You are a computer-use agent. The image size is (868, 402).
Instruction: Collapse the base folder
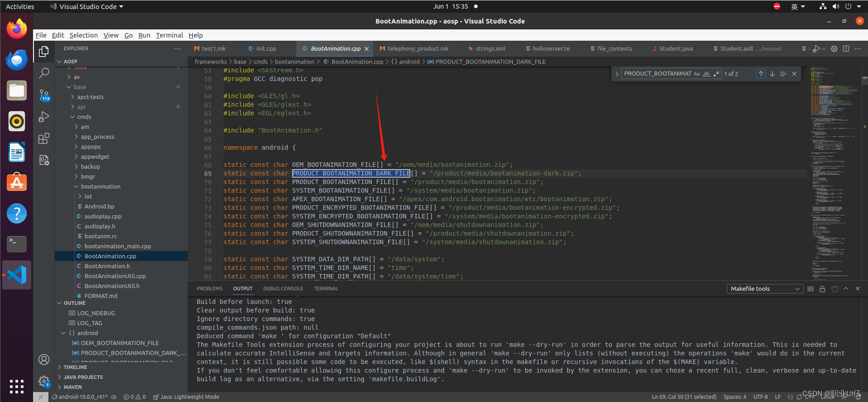[69, 87]
